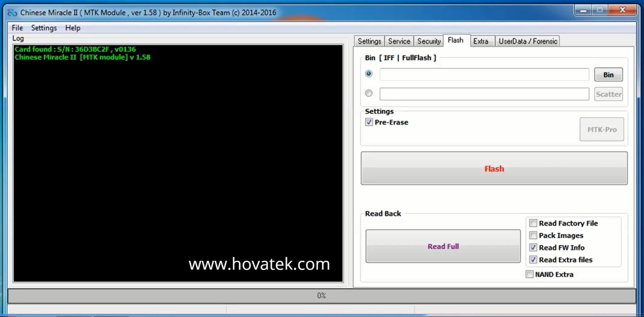This screenshot has height=317, width=644.
Task: Click the Chinese Miracle app icon in title bar
Action: (x=12, y=13)
